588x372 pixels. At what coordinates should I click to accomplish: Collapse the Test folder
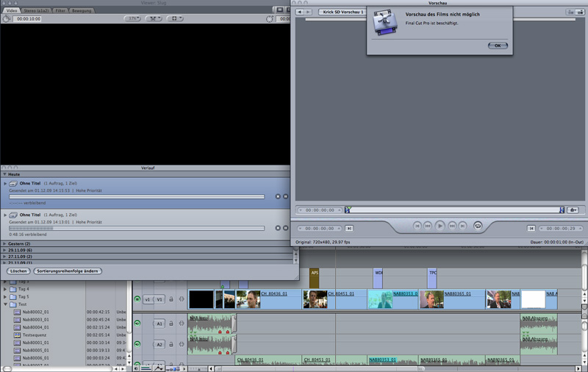point(5,304)
